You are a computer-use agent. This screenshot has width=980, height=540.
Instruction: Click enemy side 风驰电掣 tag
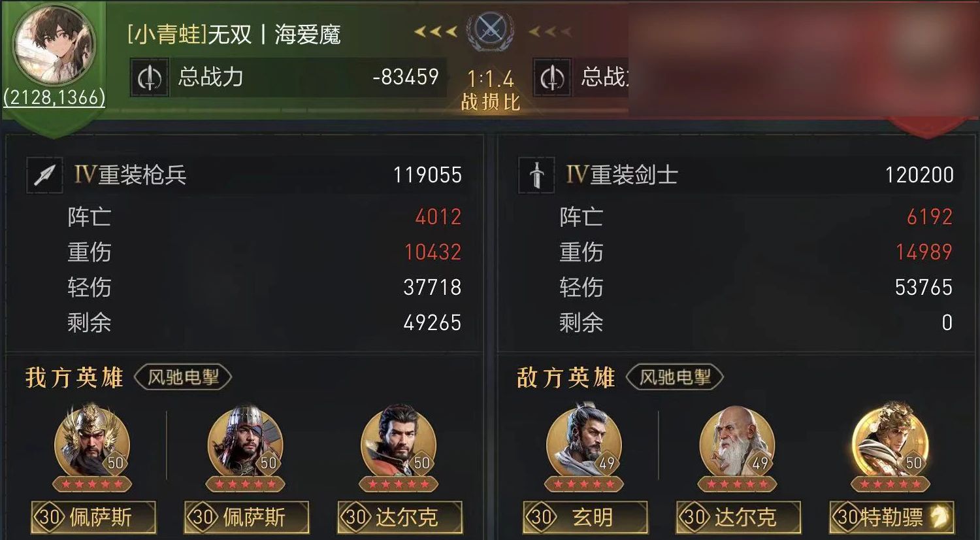(675, 377)
